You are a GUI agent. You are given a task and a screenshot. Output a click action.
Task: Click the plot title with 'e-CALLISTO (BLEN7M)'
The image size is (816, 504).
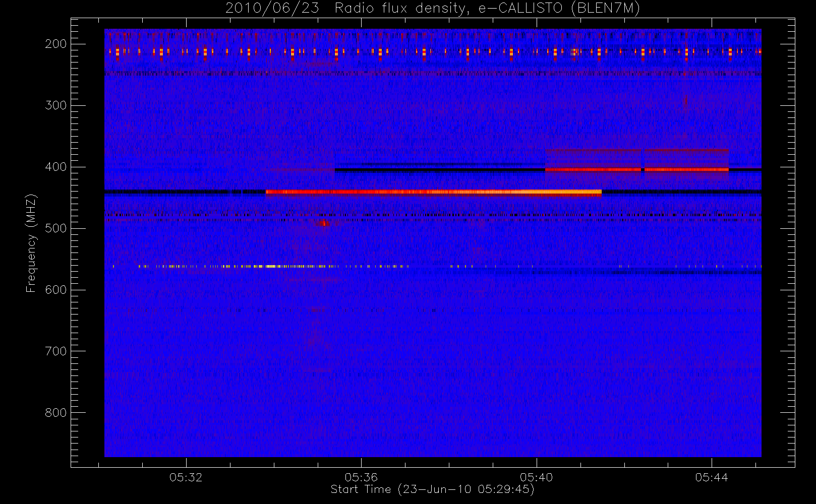click(433, 8)
